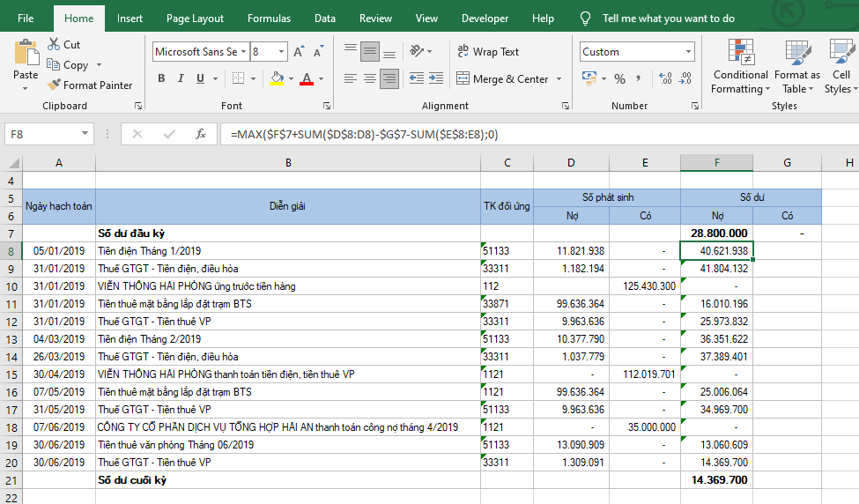Click the Paste button

click(26, 62)
